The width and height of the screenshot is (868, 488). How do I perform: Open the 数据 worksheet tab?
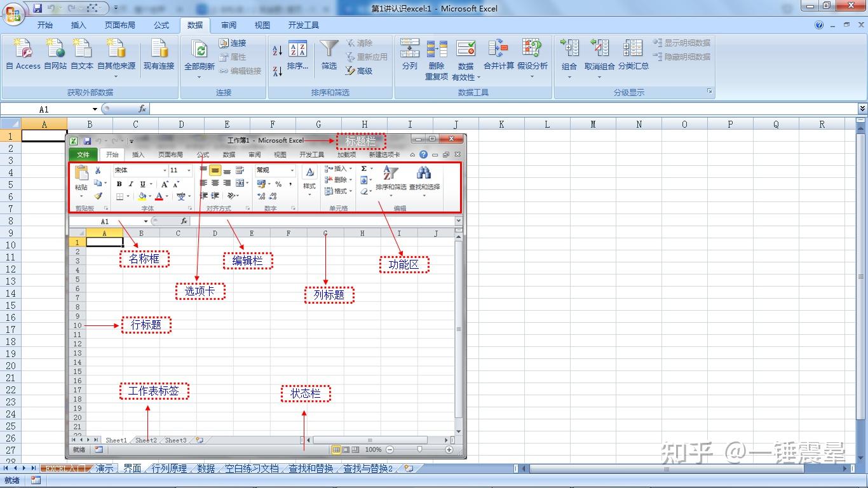206,468
